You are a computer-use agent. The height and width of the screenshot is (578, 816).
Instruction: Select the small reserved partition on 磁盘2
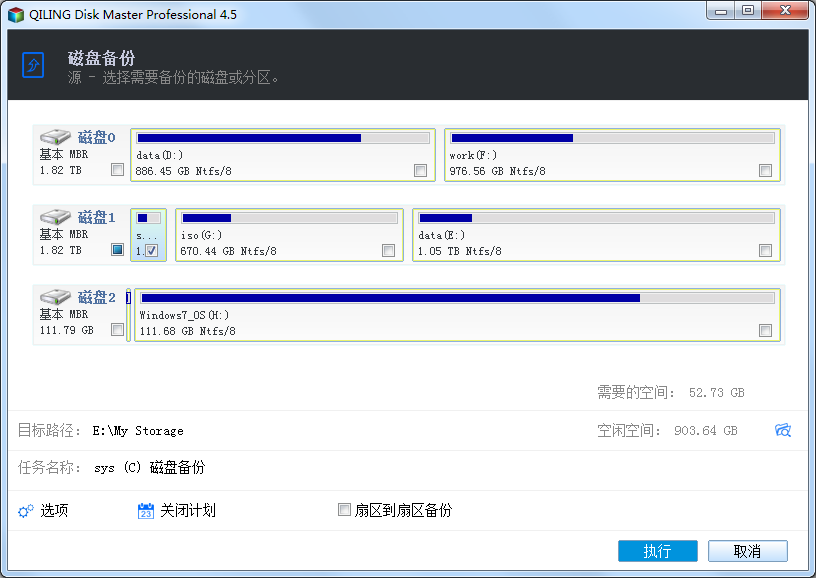(x=128, y=315)
